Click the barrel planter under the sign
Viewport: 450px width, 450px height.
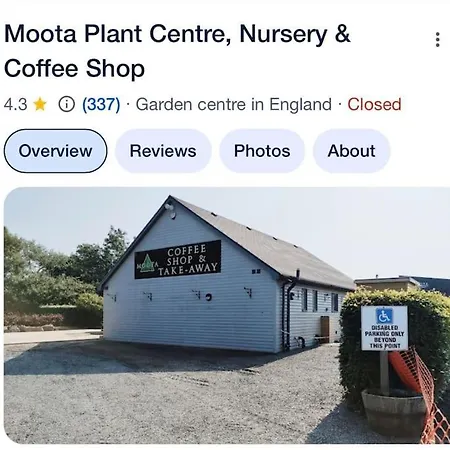(394, 412)
